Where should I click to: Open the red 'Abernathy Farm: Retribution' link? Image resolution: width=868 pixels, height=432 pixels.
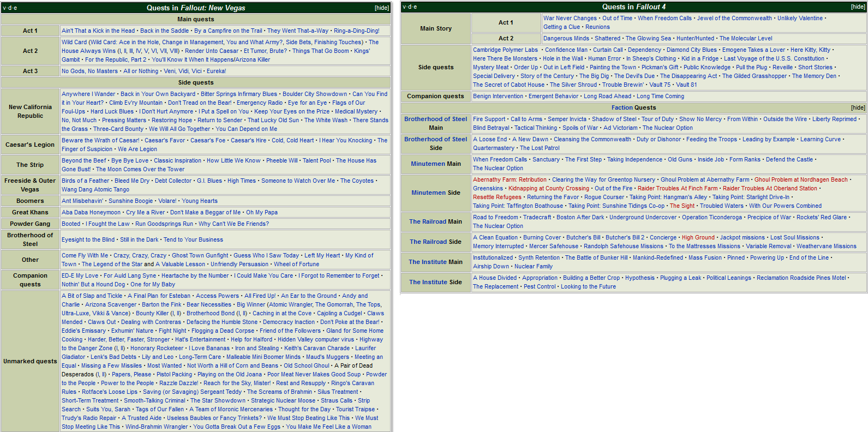coord(510,179)
